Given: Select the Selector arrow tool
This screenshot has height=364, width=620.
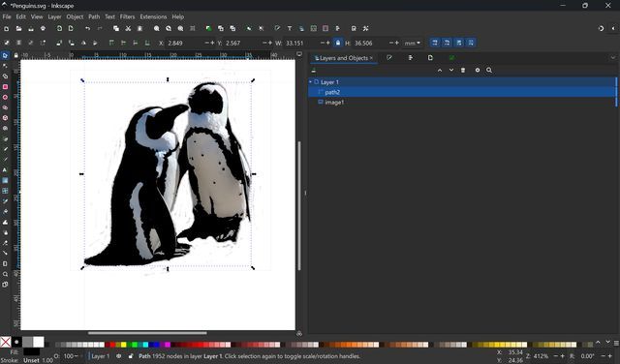Looking at the screenshot, I should click(x=5, y=56).
